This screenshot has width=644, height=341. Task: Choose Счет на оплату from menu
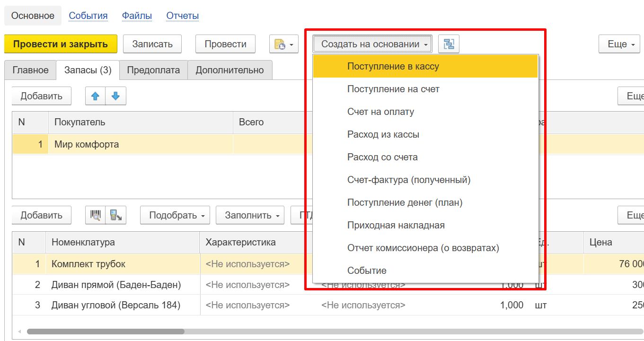(380, 112)
